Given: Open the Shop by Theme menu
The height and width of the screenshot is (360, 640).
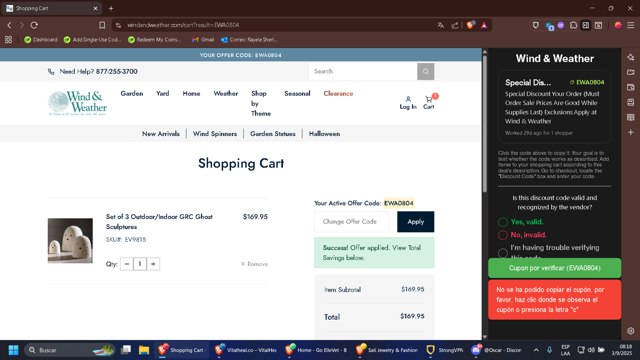Looking at the screenshot, I should point(261,103).
